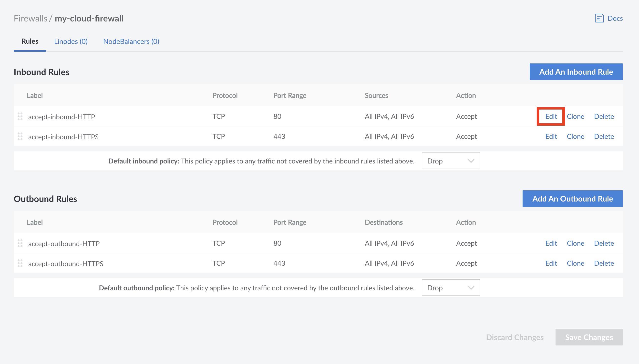
Task: Discard Changes to the firewall
Action: pos(515,337)
